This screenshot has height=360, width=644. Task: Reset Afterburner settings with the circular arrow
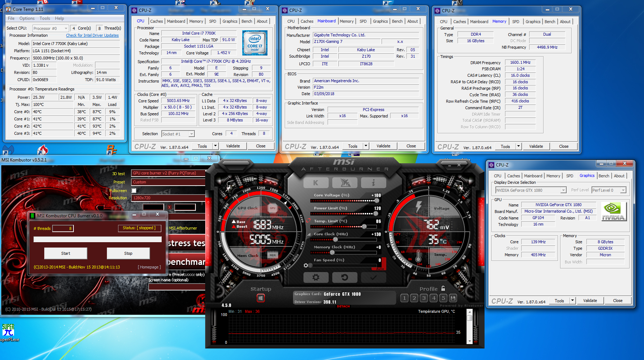[x=345, y=277]
